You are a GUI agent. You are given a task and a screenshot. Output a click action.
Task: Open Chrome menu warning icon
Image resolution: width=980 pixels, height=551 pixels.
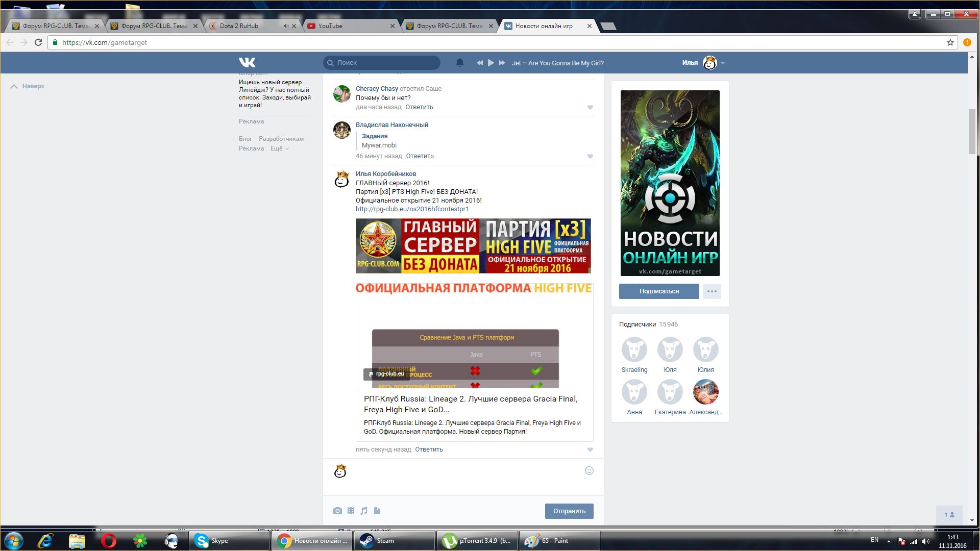tap(967, 42)
